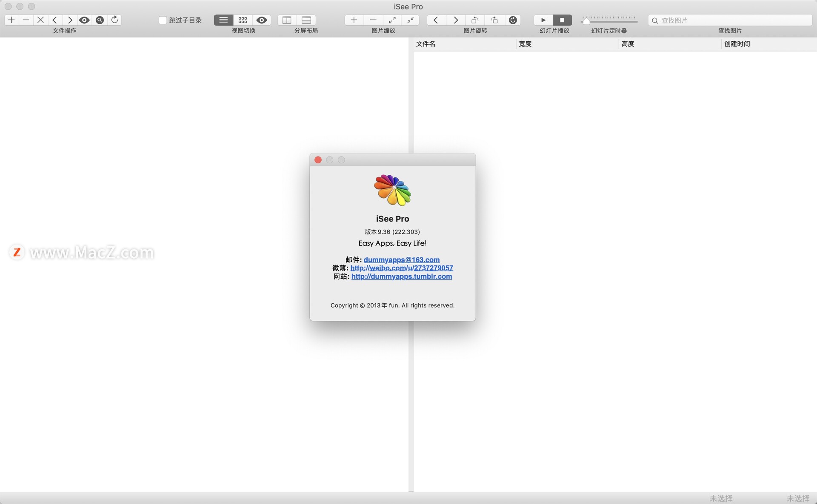
Task: Show previous image in 图片旋转 group
Action: tap(436, 20)
